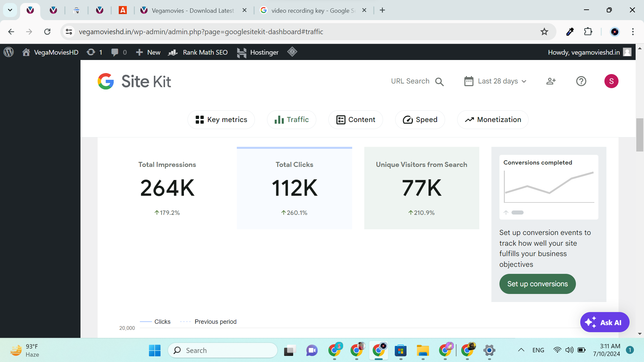
Task: Select the Total Clicks metric card
Action: tap(294, 188)
